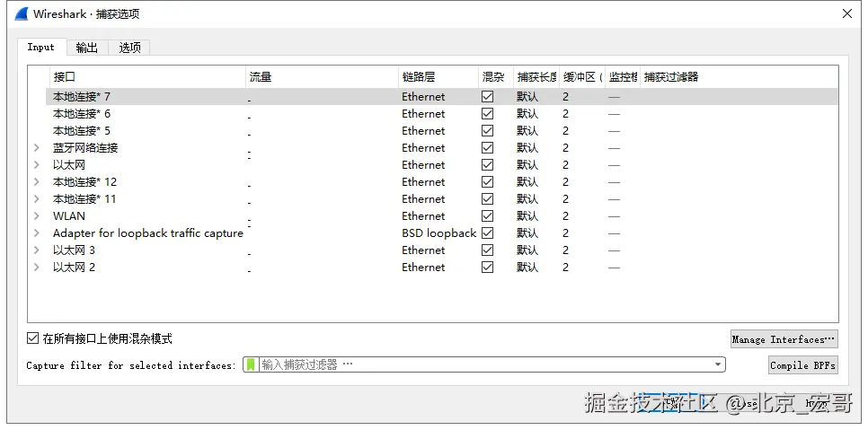Sort by the 接口 column header
Viewport: 868px width, 430px height.
[146, 77]
